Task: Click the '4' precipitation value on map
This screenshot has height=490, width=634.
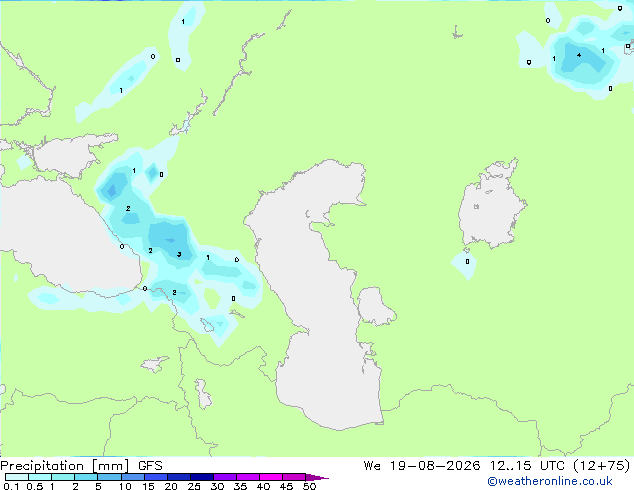Action: [x=579, y=55]
